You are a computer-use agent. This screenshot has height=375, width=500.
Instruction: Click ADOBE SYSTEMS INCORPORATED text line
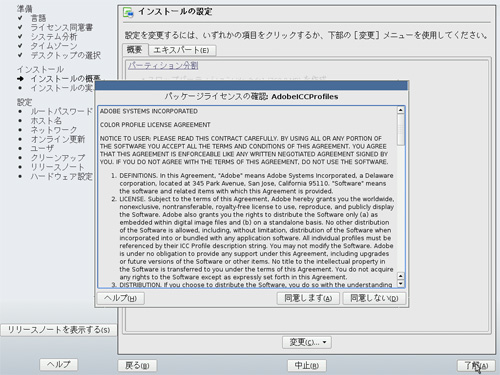tap(149, 111)
